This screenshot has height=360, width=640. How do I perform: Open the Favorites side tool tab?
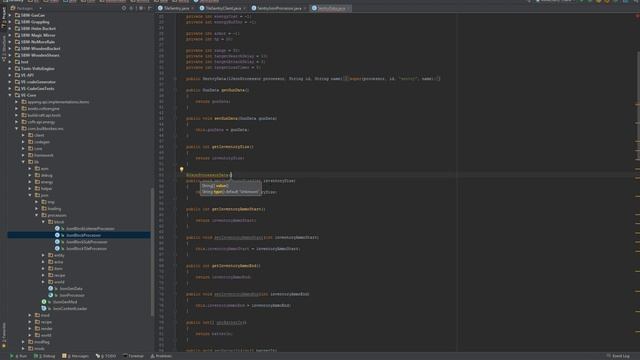pos(4,335)
